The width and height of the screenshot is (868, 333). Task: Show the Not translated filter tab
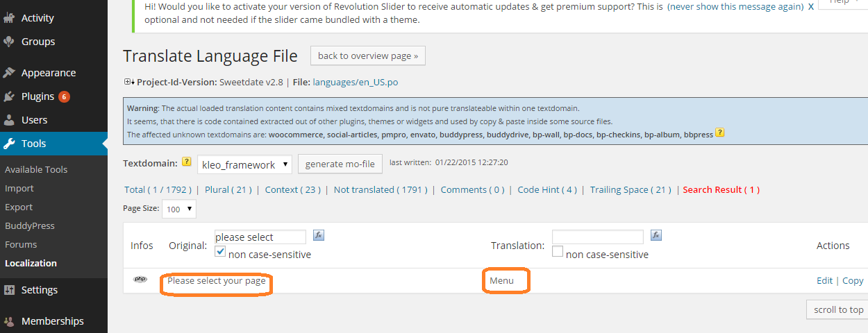coord(380,189)
